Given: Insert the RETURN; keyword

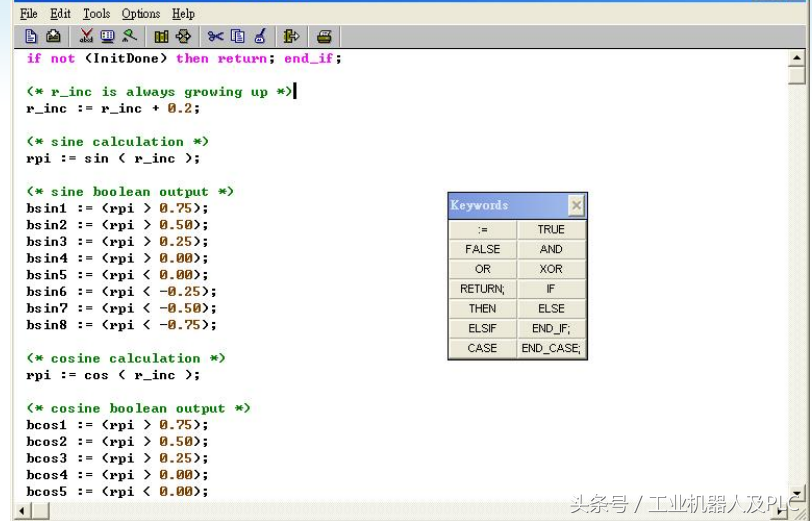Looking at the screenshot, I should [482, 289].
